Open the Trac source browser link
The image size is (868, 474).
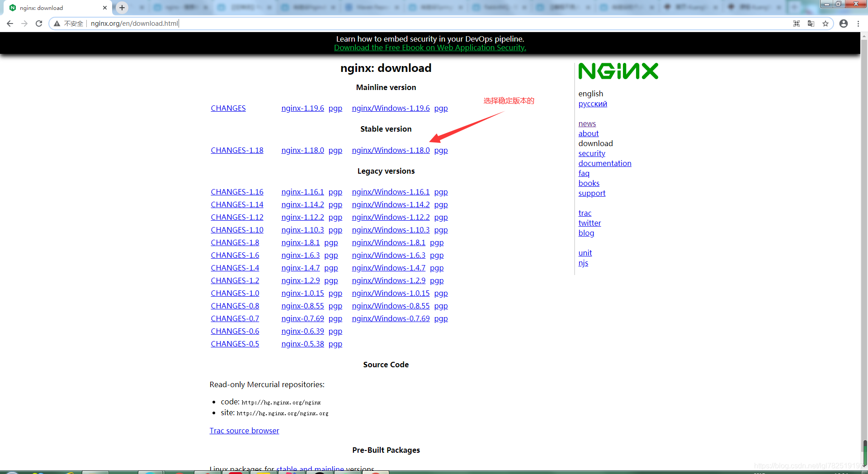(x=244, y=431)
